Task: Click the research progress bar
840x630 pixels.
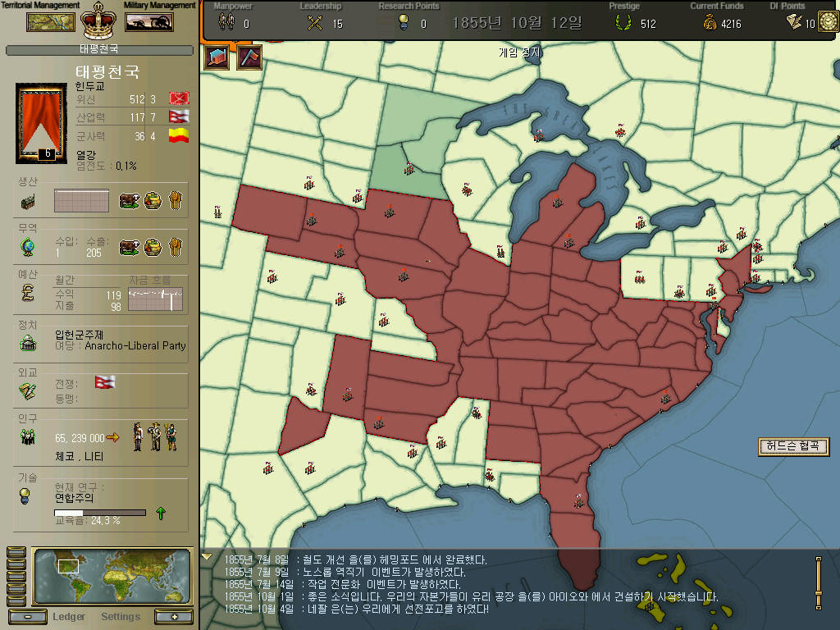Action: [100, 513]
